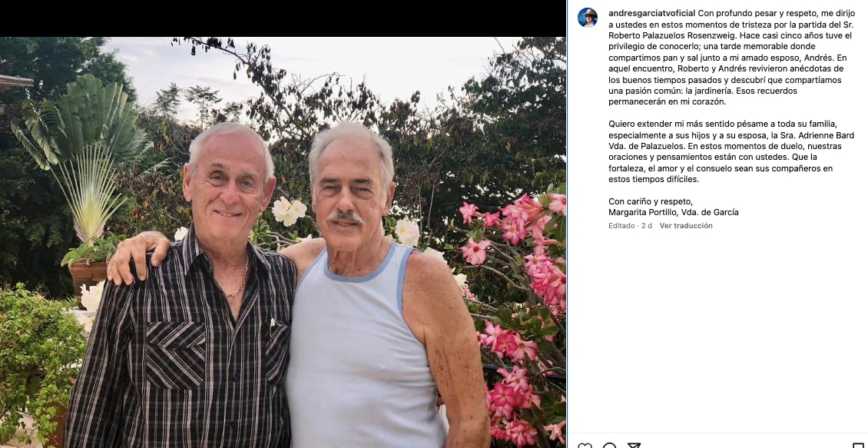The height and width of the screenshot is (448, 868).
Task: Save the post with the bookmark icon
Action: [x=858, y=445]
